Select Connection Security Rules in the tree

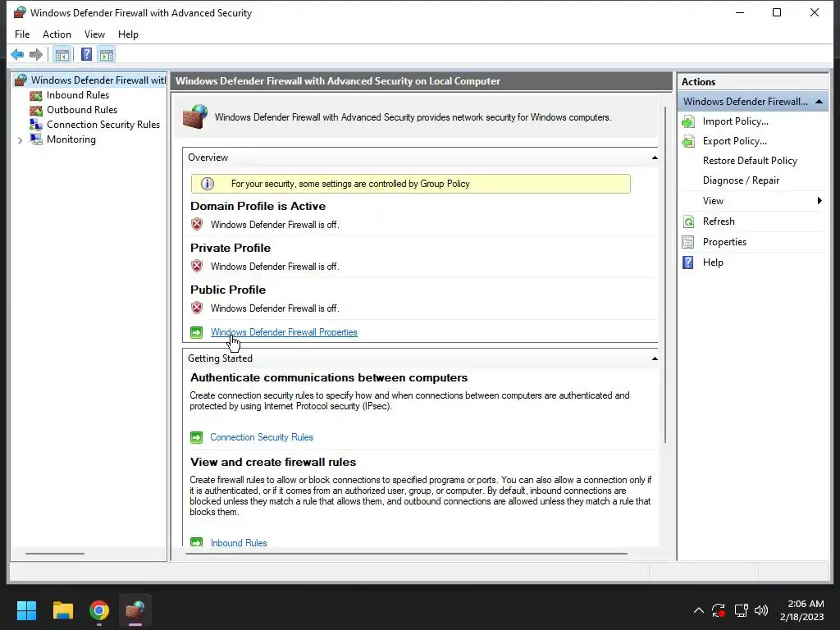(x=103, y=125)
